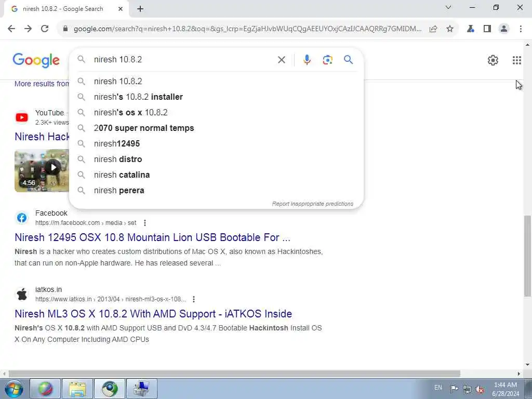The height and width of the screenshot is (399, 532).
Task: Go back to the previous page
Action: pos(11,29)
